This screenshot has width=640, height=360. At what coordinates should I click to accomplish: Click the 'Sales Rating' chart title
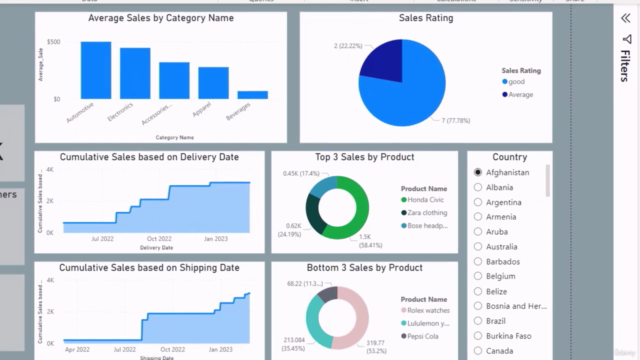[426, 18]
